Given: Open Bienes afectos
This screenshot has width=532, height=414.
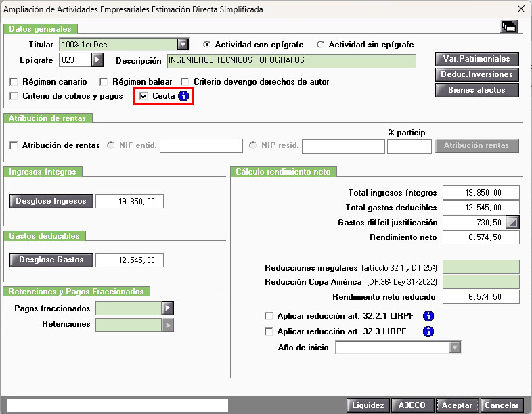Looking at the screenshot, I should pyautogui.click(x=476, y=90).
